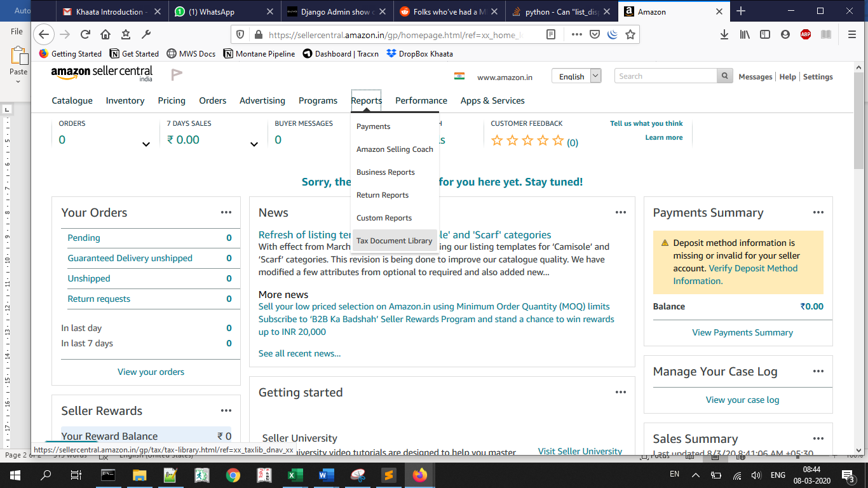
Task: Show the Firefox sidebars icon
Action: tap(765, 35)
